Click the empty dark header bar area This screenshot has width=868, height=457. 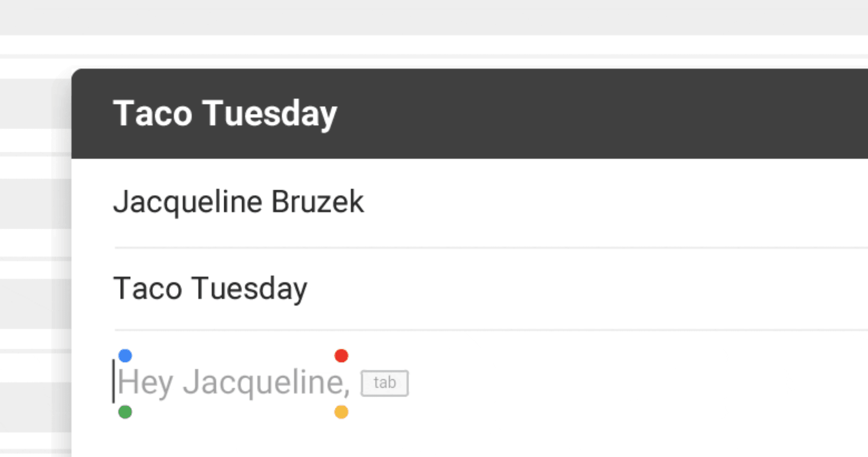click(x=604, y=113)
